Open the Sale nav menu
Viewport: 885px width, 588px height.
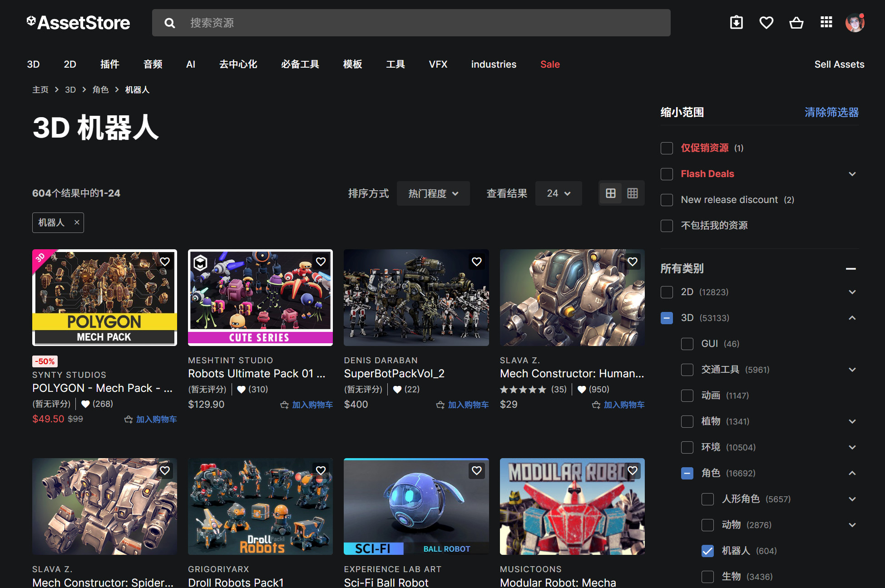tap(550, 64)
